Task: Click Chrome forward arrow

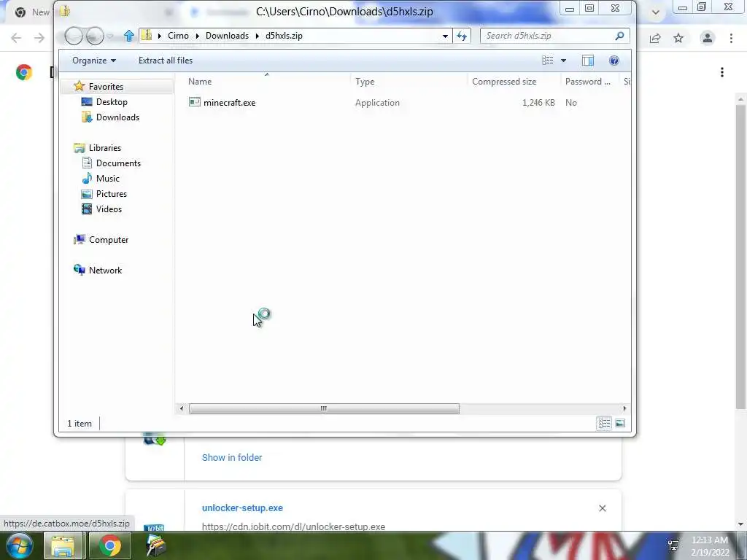Action: click(x=39, y=38)
